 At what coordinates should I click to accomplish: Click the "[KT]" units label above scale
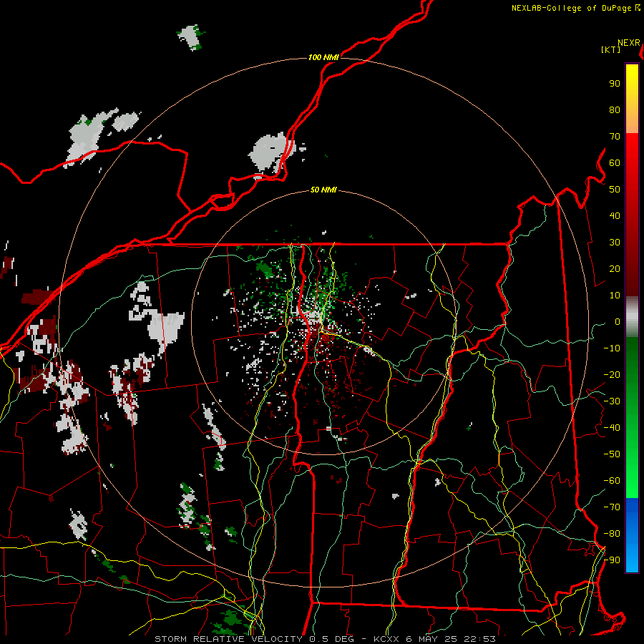point(610,49)
